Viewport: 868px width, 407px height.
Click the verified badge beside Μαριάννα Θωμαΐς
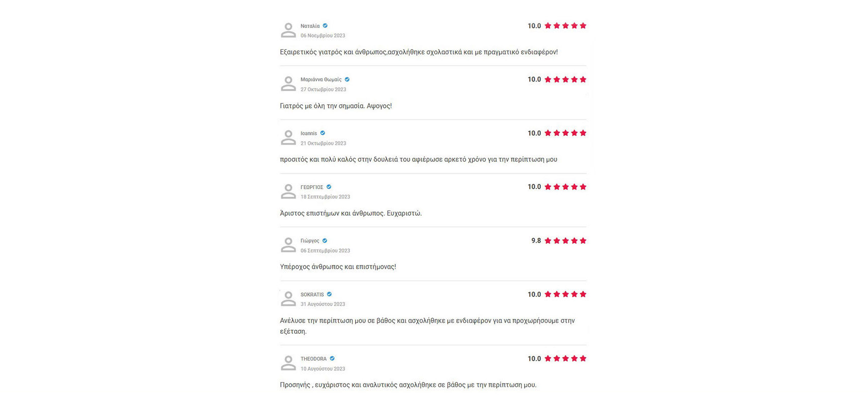(347, 79)
